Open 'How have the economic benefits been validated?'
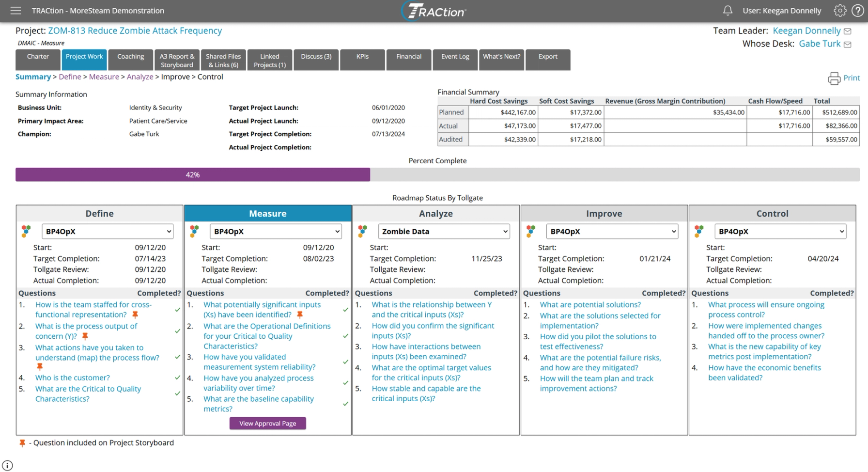868x472 pixels. click(764, 373)
